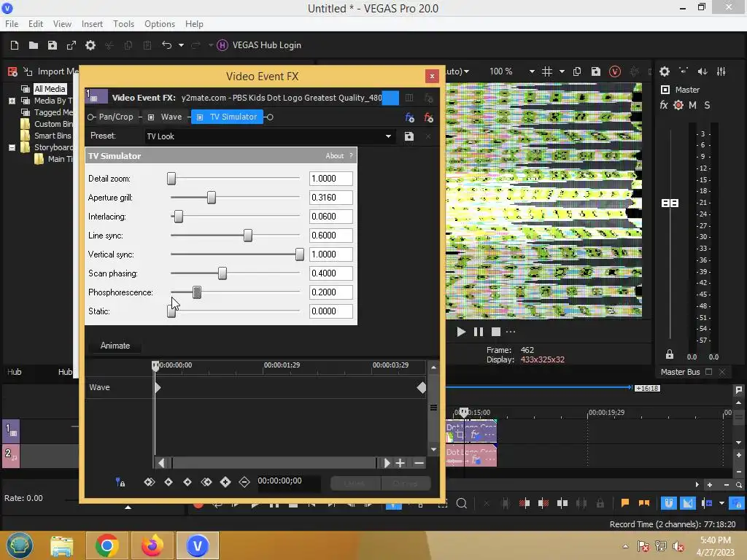Click the Render As export icon
Viewport: 747px width, 560px height.
[x=71, y=45]
